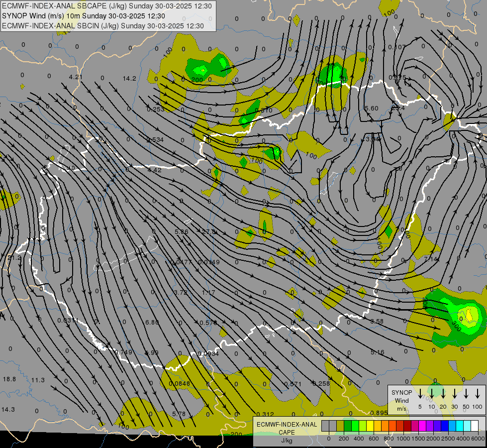Screen dimensions: 487x448
Task: Click the 200 tick label on CAPE colorbar
Action: tap(344, 439)
